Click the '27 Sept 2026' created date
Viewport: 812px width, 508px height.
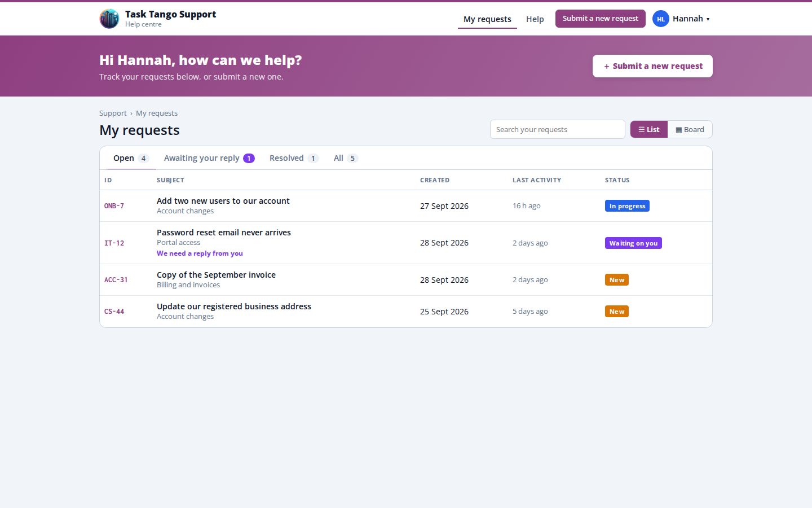point(444,206)
